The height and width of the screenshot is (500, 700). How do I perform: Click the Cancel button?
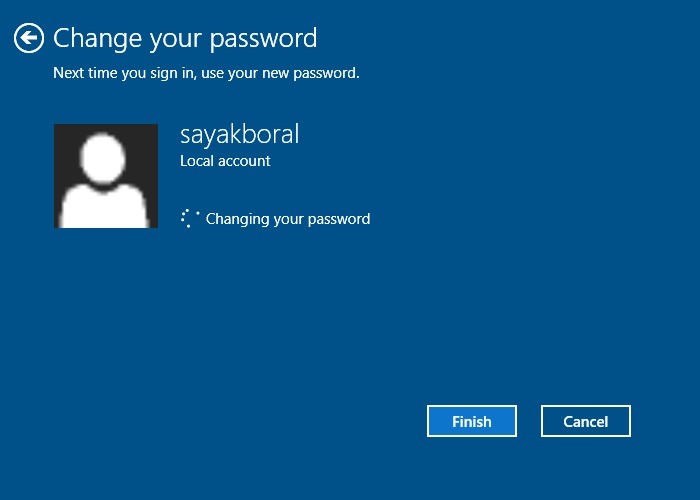click(x=586, y=421)
